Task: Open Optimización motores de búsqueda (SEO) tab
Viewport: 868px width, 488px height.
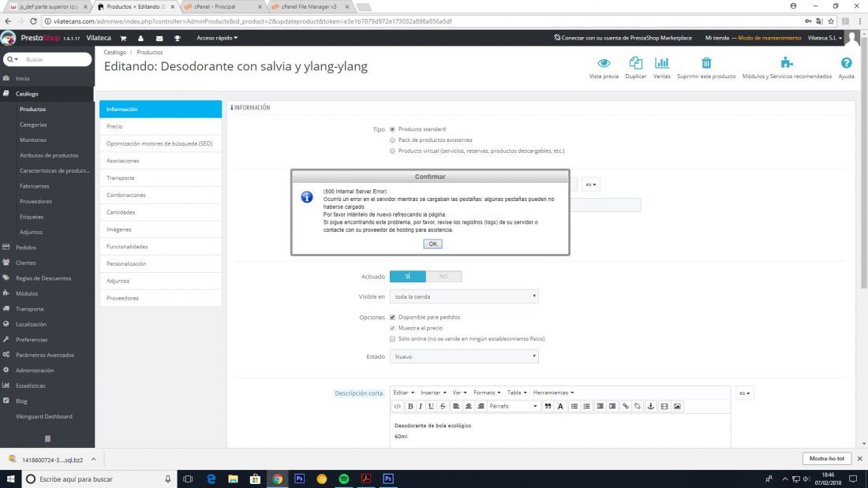Action: (160, 143)
